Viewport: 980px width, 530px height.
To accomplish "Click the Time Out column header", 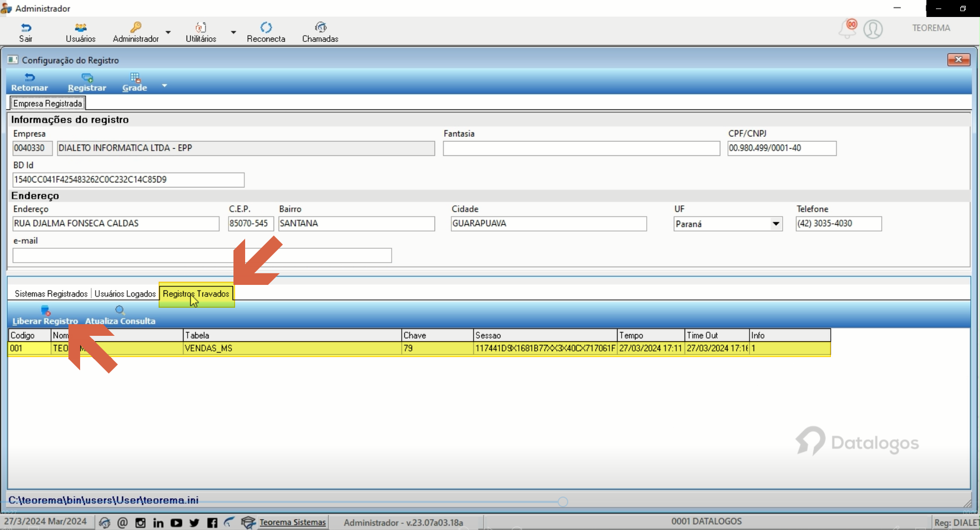I will pyautogui.click(x=717, y=335).
